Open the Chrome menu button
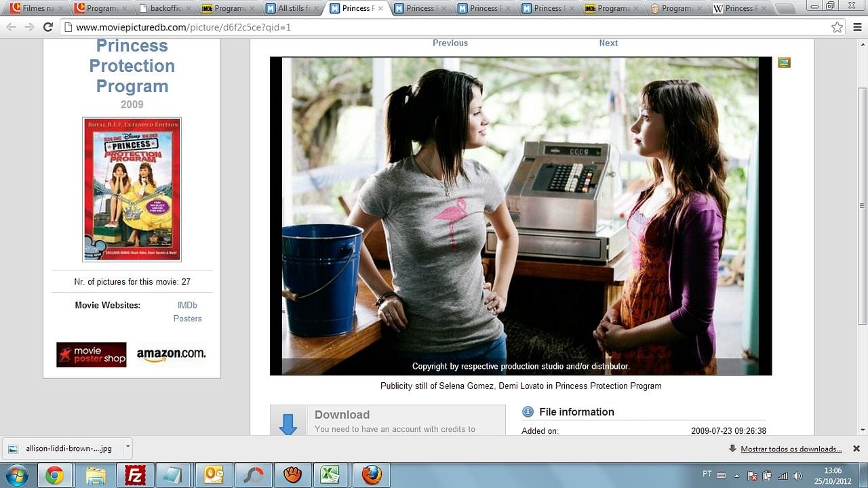Image resolution: width=868 pixels, height=488 pixels. click(x=857, y=27)
